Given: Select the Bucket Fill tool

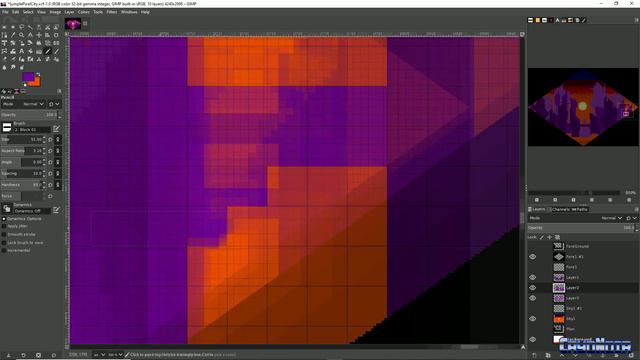Looking at the screenshot, I should 30,51.
